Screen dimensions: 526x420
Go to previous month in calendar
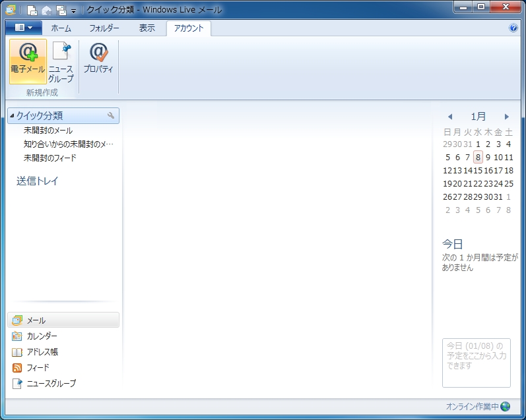click(x=450, y=117)
